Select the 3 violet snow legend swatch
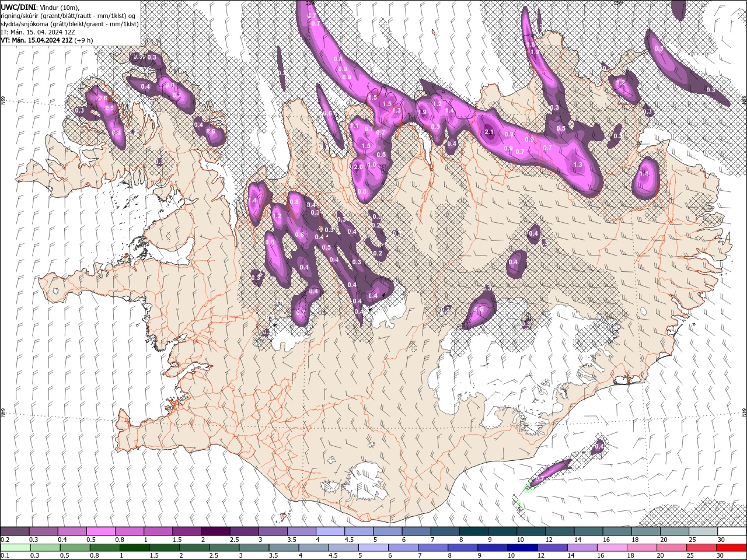This screenshot has height=560, width=747. [x=273, y=531]
